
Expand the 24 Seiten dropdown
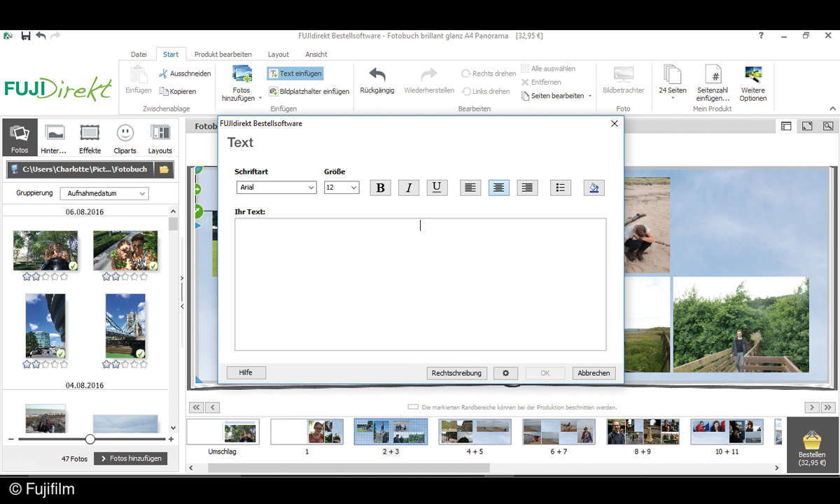pyautogui.click(x=673, y=99)
